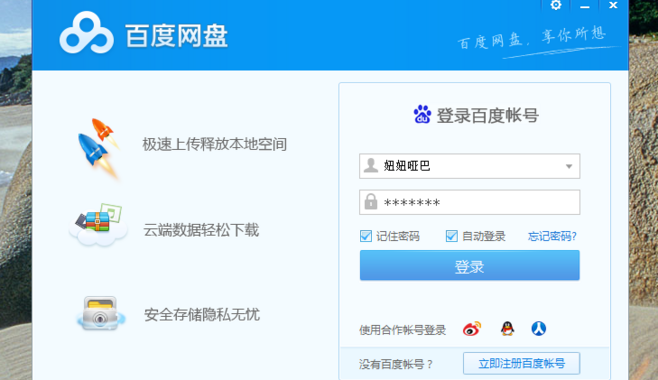Image resolution: width=658 pixels, height=380 pixels.
Task: Click the Baidu Netdisk cloud logo
Action: 86,33
